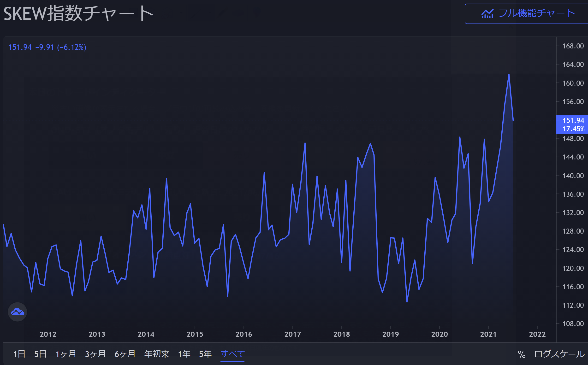The height and width of the screenshot is (365, 588).
Task: Click the 2021 peak on chart line
Action: click(509, 75)
